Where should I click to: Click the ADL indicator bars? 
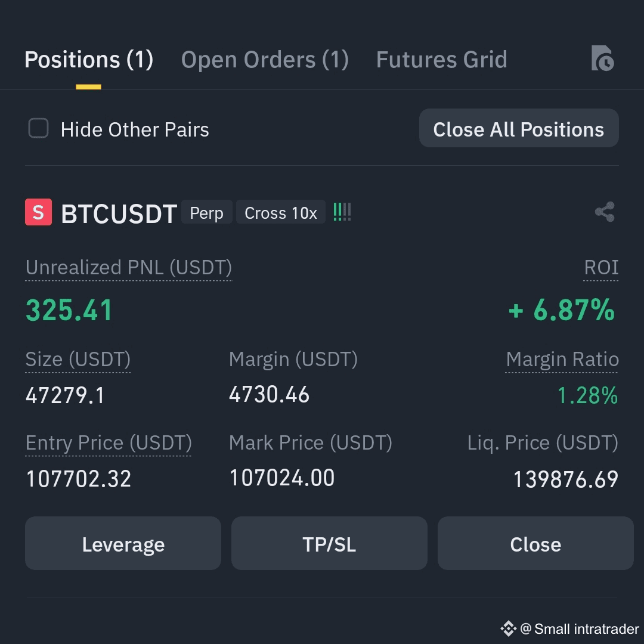342,212
